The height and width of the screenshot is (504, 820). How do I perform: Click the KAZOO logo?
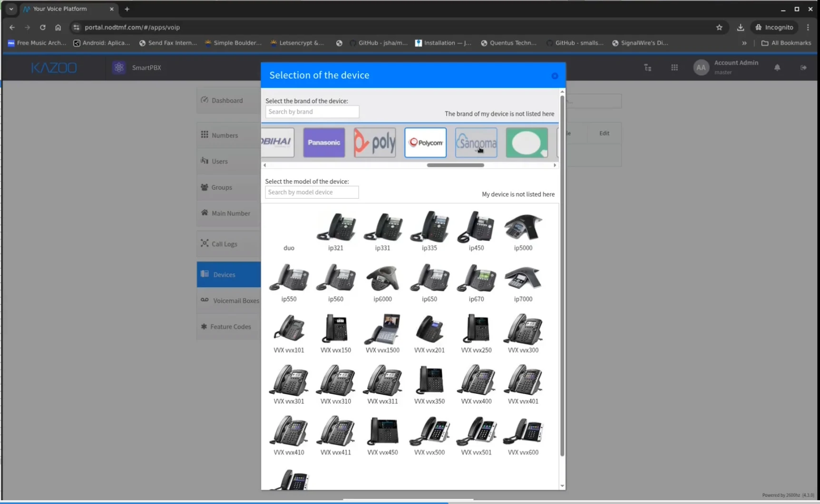pos(54,68)
